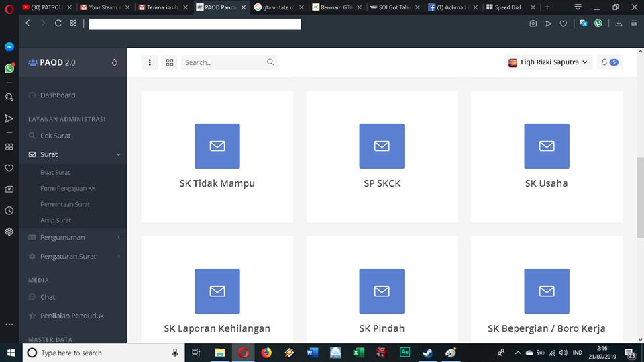Click the search magnifier icon in header

click(270, 62)
